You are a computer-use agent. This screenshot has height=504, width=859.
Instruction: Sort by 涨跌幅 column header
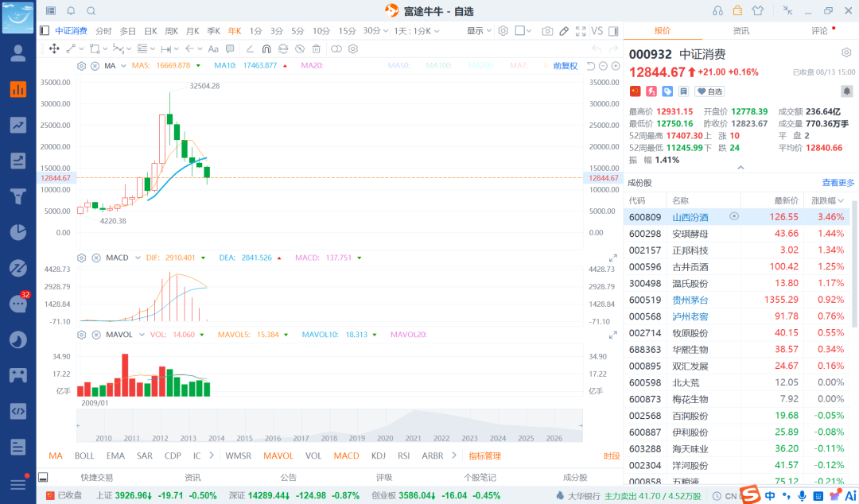pos(827,200)
